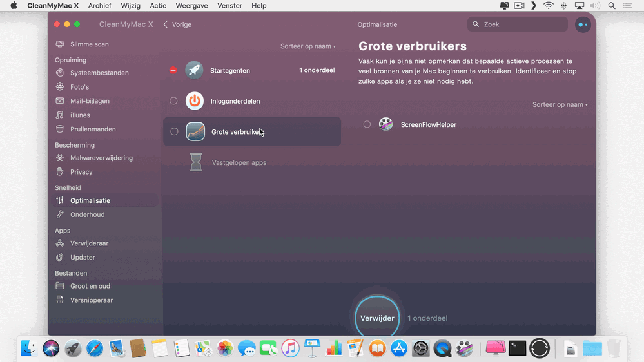Viewport: 644px width, 362px height.
Task: Tick the Grote verbruikers checkbox
Action: pos(174,132)
